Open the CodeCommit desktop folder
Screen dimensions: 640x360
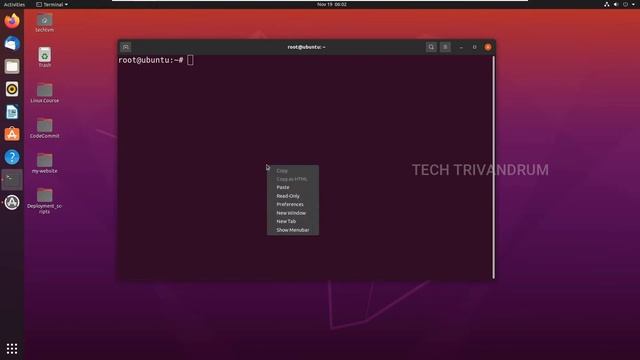[44, 128]
